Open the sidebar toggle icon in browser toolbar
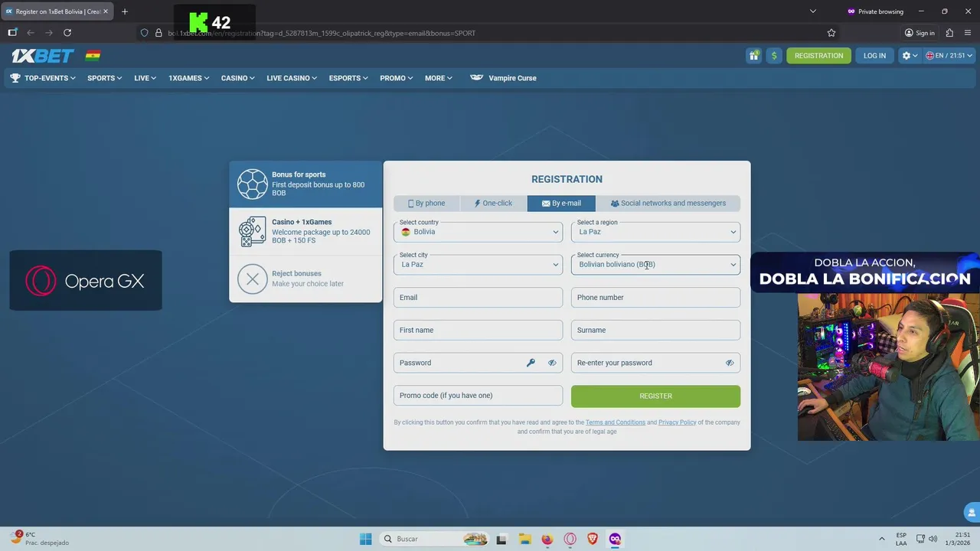 (12, 33)
